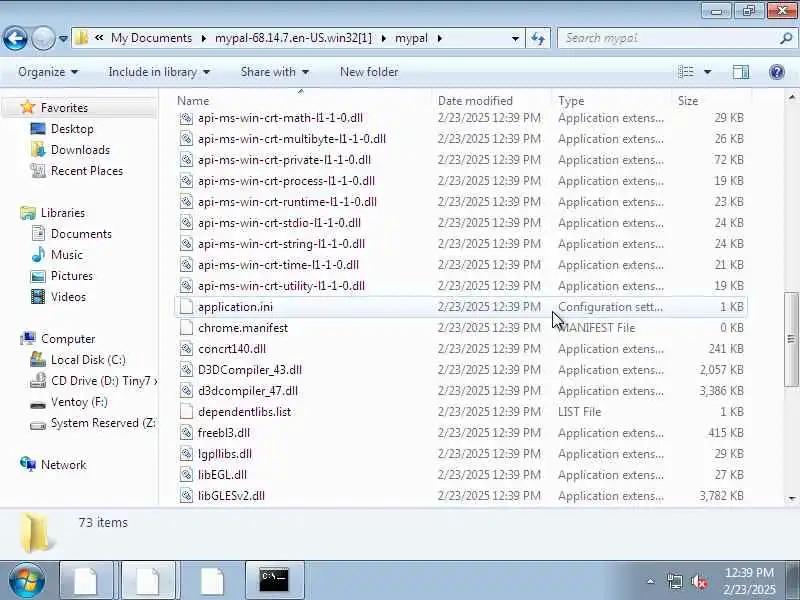The height and width of the screenshot is (600, 800).
Task: Select api-ms-win-crt-stdio-l1-1-0.dll file name
Action: coord(279,223)
